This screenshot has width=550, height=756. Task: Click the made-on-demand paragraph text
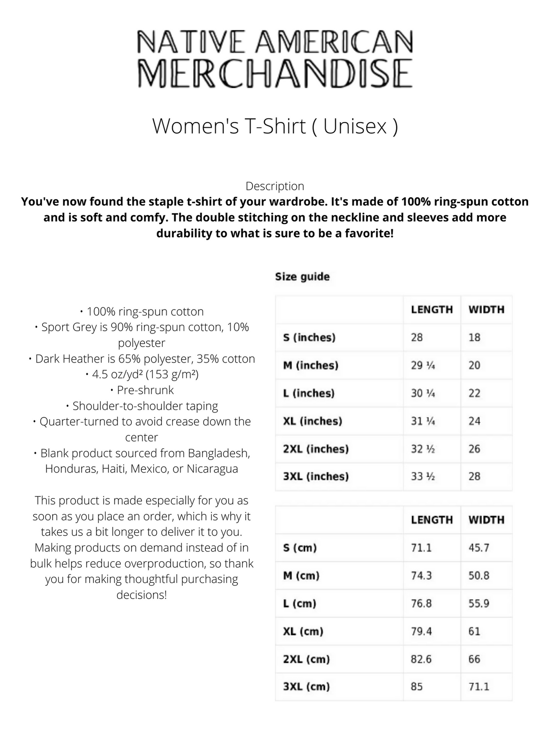pos(141,548)
